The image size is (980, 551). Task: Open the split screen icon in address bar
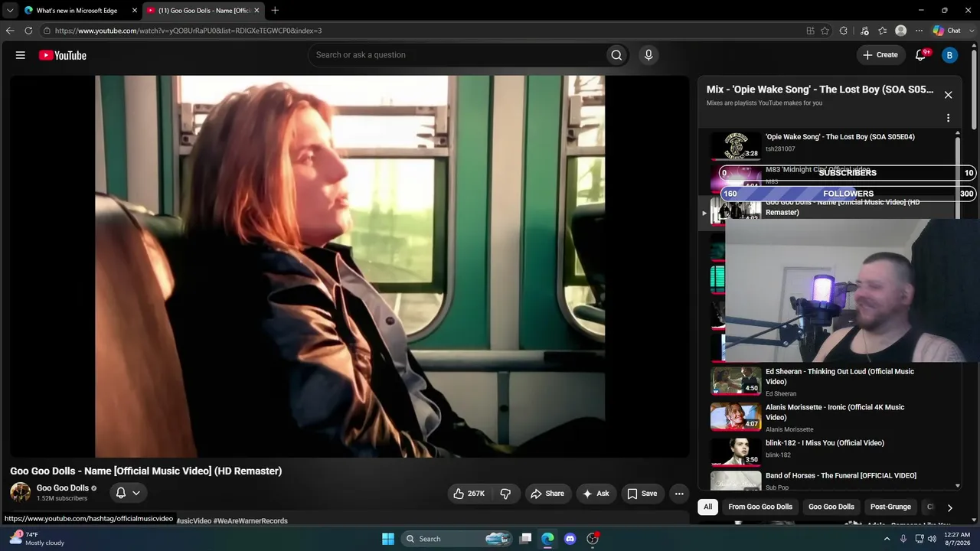click(810, 31)
